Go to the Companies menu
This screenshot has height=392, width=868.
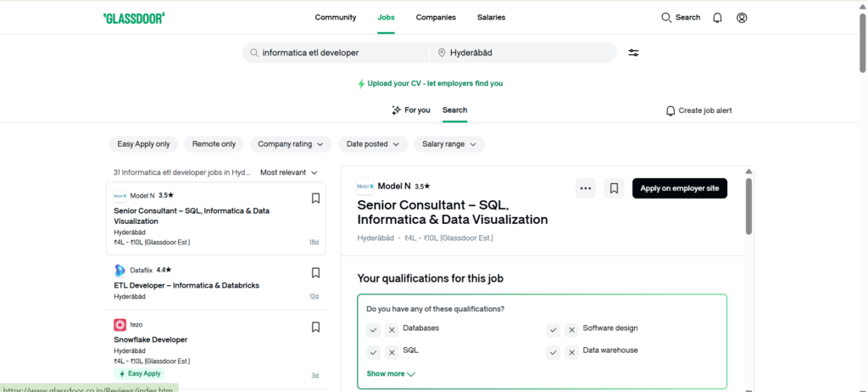[x=436, y=18]
